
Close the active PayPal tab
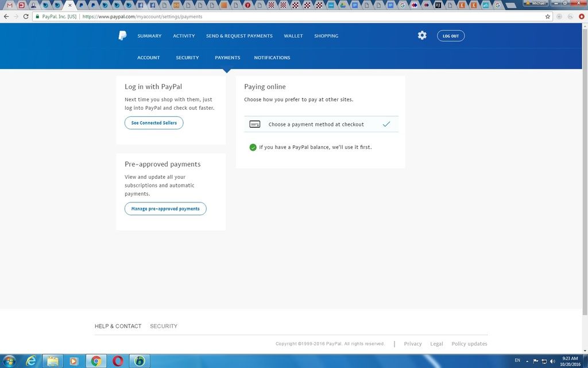[x=69, y=5]
